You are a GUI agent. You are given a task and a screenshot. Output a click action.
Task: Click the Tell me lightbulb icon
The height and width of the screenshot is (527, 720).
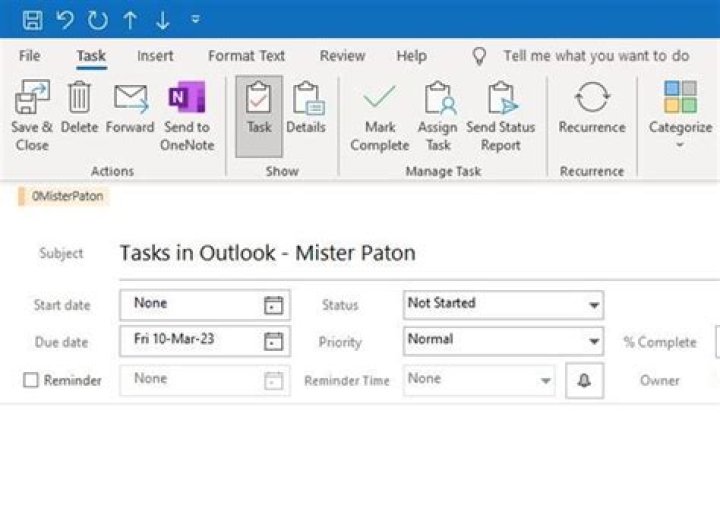[479, 56]
